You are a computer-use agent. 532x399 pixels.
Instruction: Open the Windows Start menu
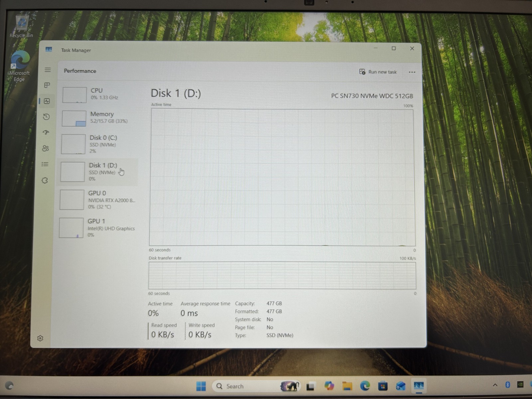(x=201, y=386)
